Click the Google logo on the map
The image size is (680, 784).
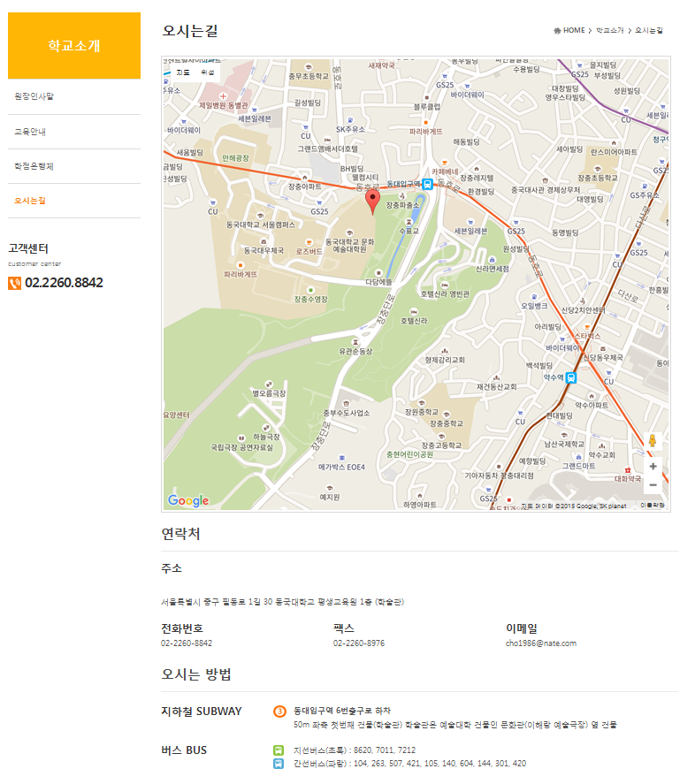(x=188, y=501)
